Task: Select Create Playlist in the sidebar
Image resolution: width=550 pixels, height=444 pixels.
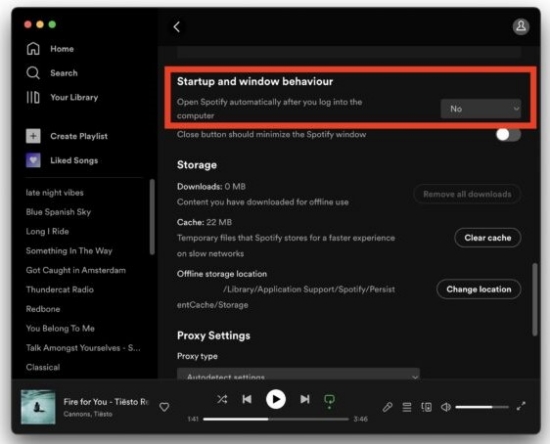Action: 79,136
